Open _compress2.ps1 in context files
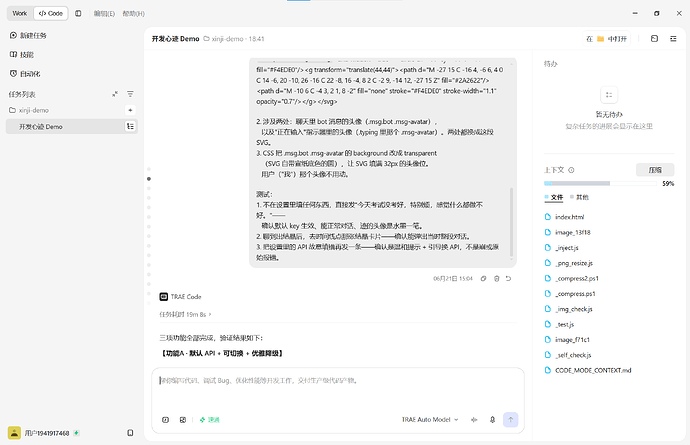The height and width of the screenshot is (445, 690). coord(572,279)
